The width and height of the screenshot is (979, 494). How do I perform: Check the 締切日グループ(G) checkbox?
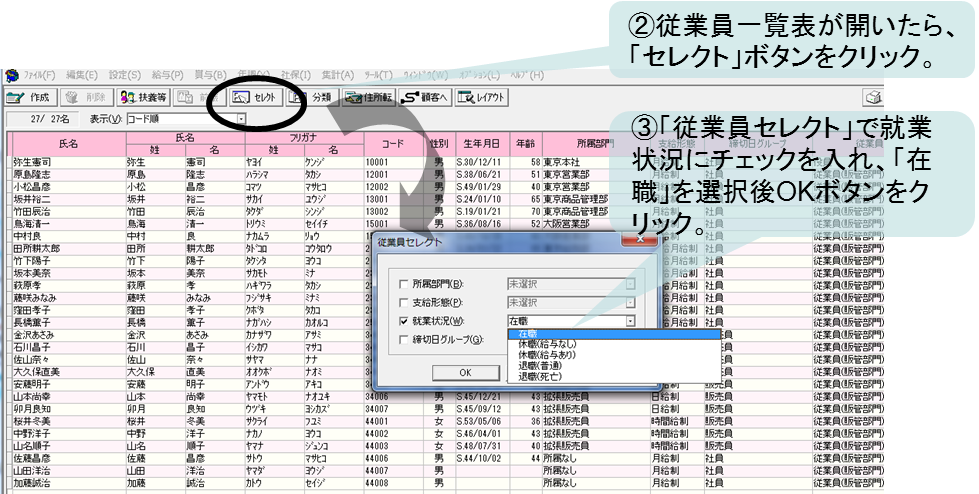[x=403, y=340]
